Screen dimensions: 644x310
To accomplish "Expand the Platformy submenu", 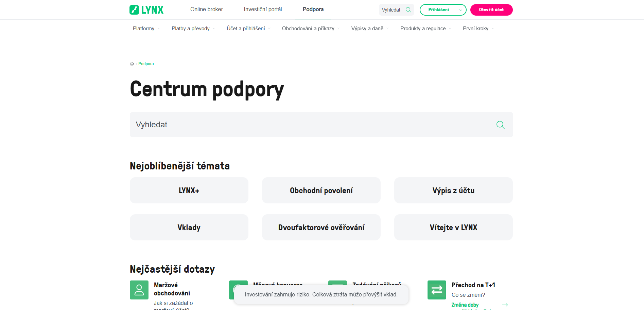I will click(x=146, y=29).
